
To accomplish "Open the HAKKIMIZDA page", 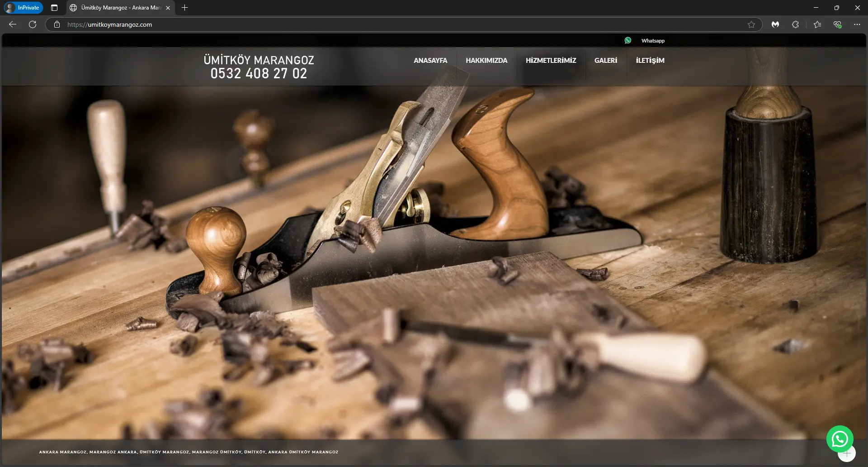I will (486, 61).
